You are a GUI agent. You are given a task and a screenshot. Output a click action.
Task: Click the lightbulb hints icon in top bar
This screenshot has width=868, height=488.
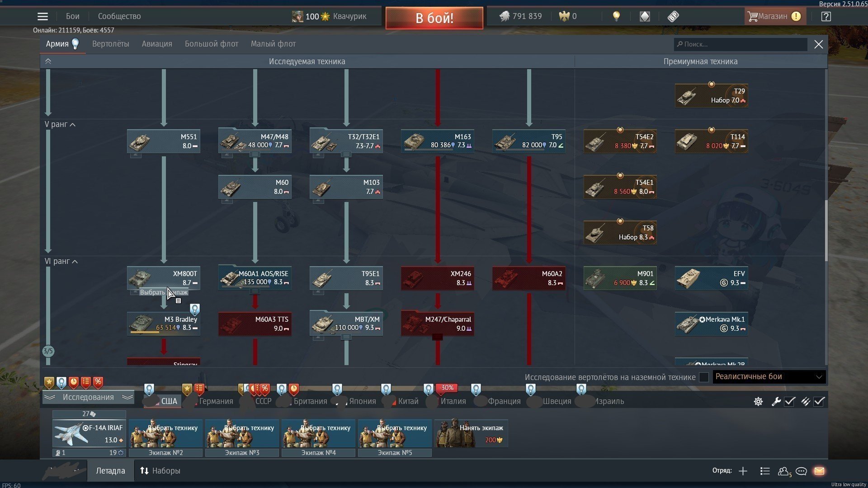coord(616,16)
